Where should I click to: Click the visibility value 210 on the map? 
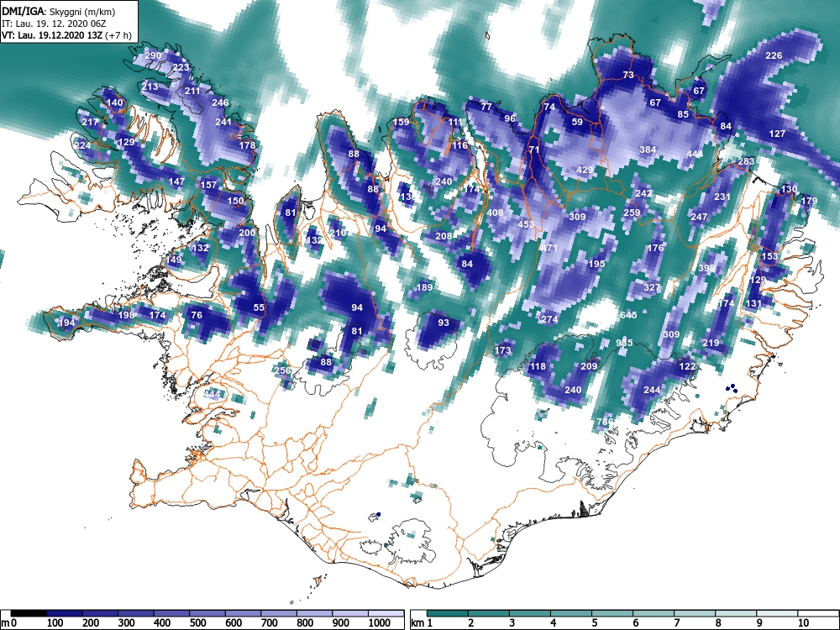[338, 233]
